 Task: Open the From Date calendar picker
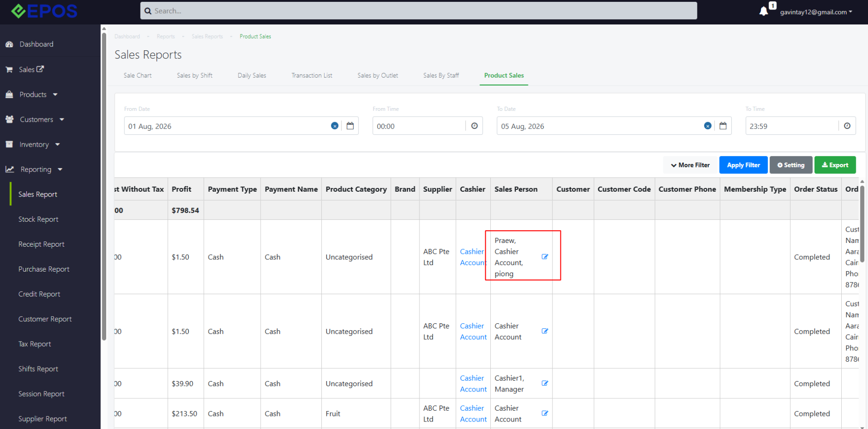point(350,126)
